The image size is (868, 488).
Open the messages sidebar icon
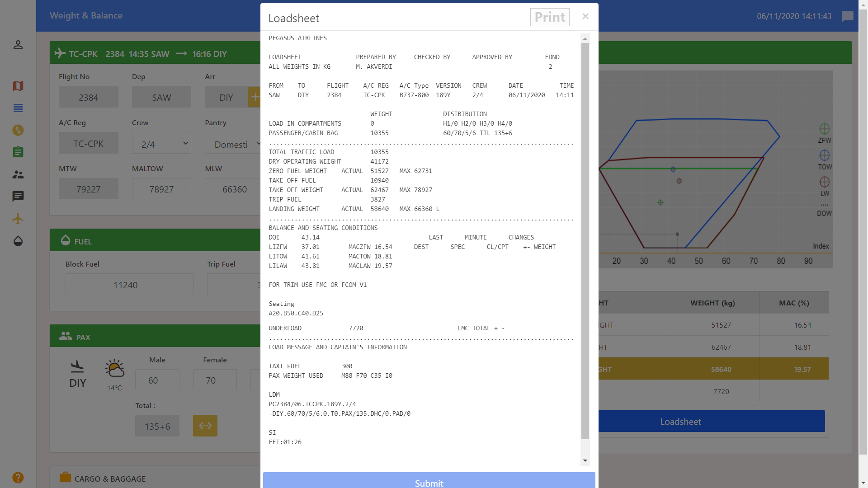(x=18, y=196)
